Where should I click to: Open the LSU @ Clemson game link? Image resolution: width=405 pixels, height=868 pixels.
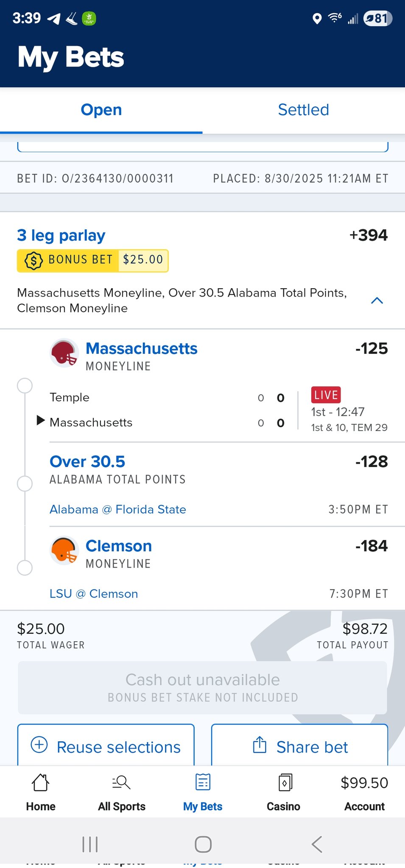94,594
